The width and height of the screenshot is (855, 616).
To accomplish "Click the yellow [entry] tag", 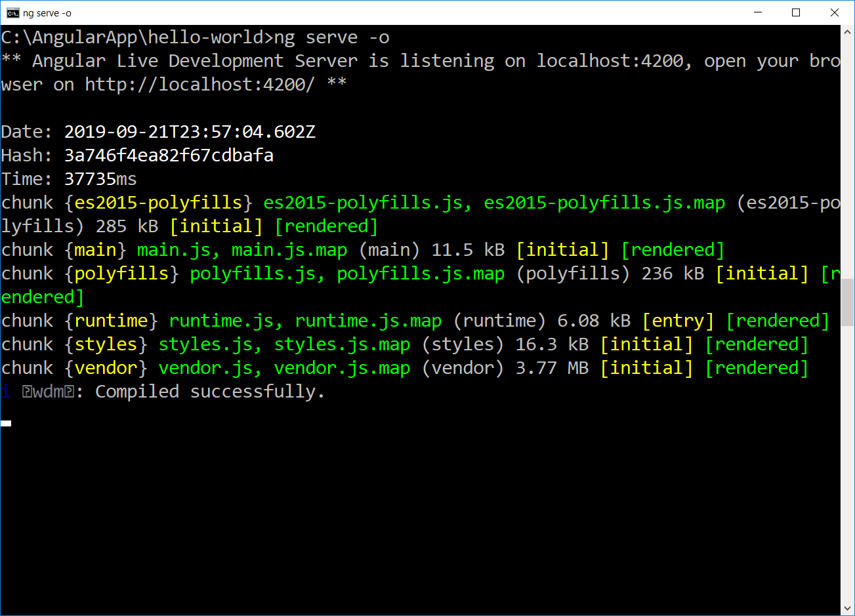I will coord(678,321).
